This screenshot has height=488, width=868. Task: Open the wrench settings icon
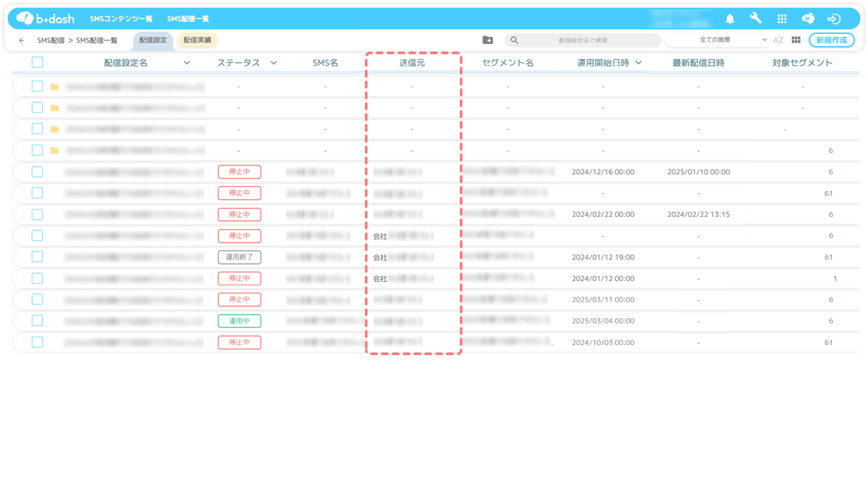pos(755,19)
